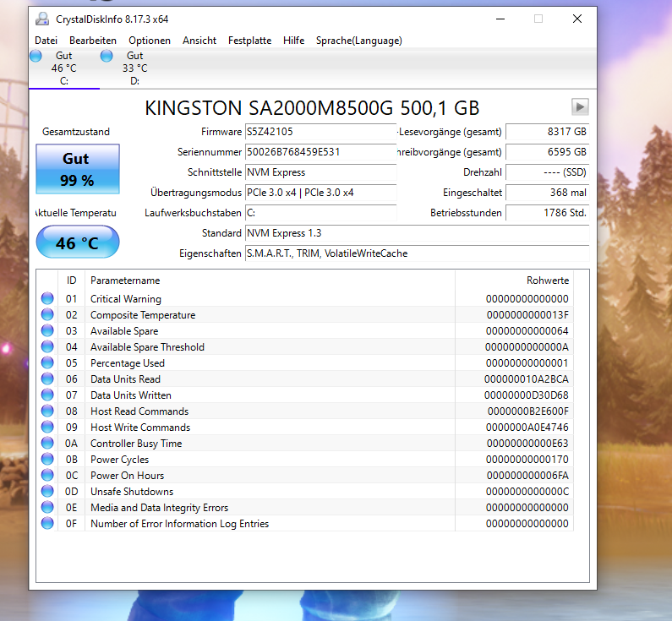Open the Datei menu
672x621 pixels.
(46, 41)
